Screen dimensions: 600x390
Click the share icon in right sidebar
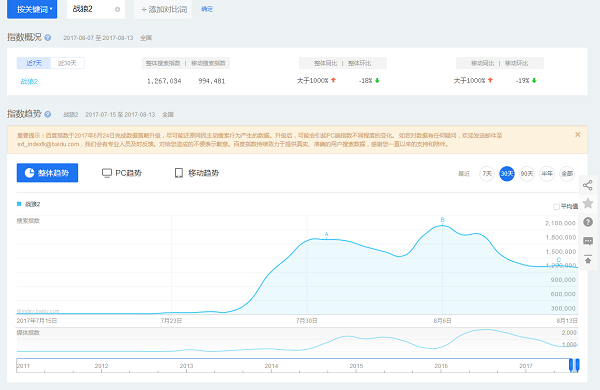(588, 186)
